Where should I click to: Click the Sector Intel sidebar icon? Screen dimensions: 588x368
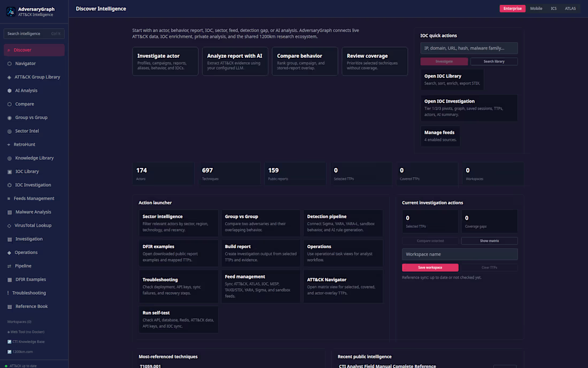[10, 131]
